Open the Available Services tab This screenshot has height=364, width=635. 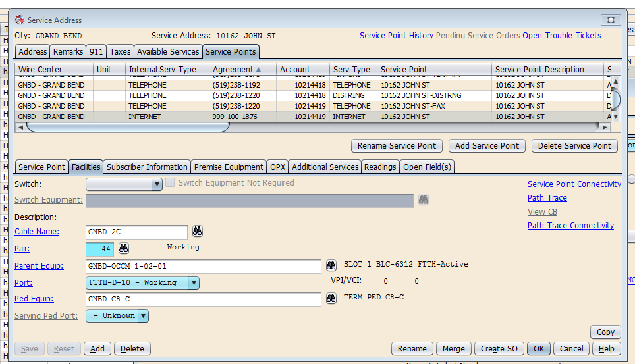[x=168, y=52]
